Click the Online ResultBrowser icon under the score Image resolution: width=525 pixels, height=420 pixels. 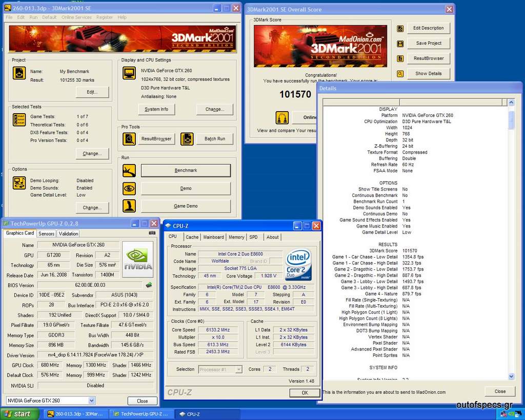[282, 118]
